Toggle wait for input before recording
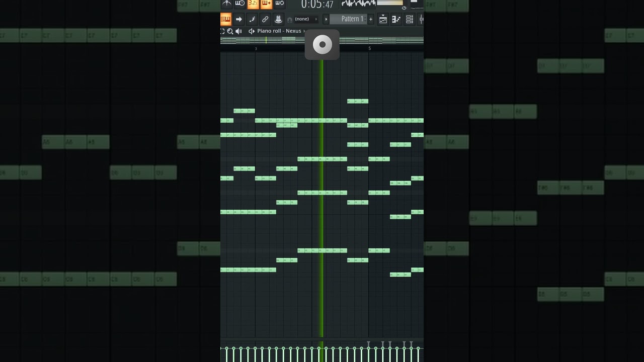Screen dimensions: 644x362 click(240, 4)
